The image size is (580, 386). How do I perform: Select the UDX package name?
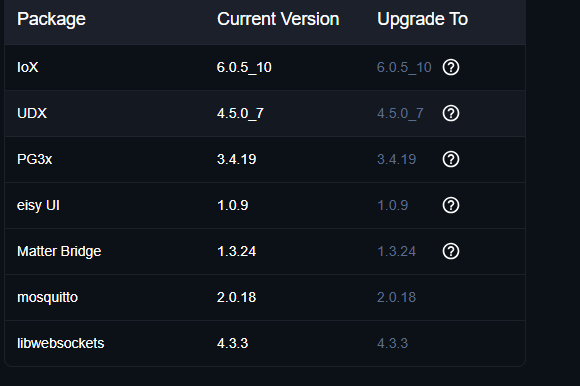tap(32, 113)
